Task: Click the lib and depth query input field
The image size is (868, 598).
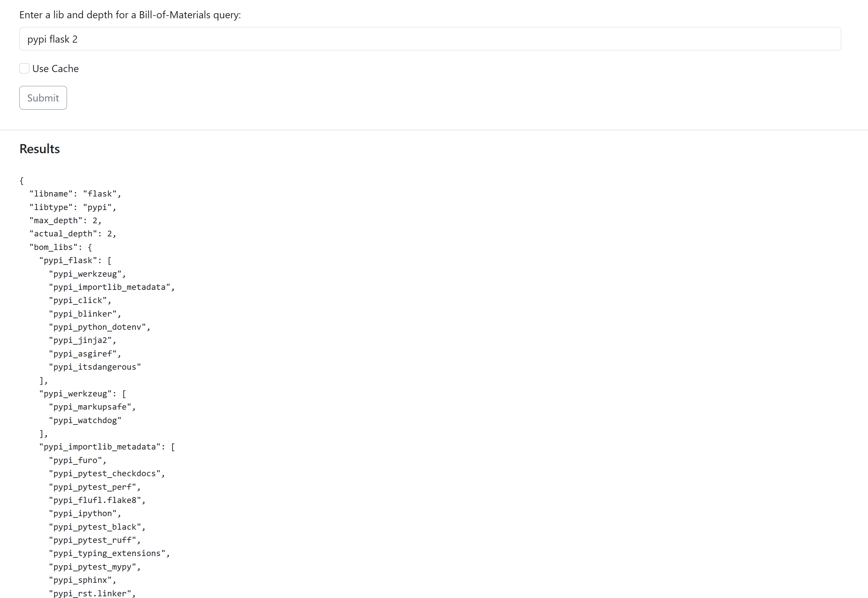Action: click(x=430, y=39)
